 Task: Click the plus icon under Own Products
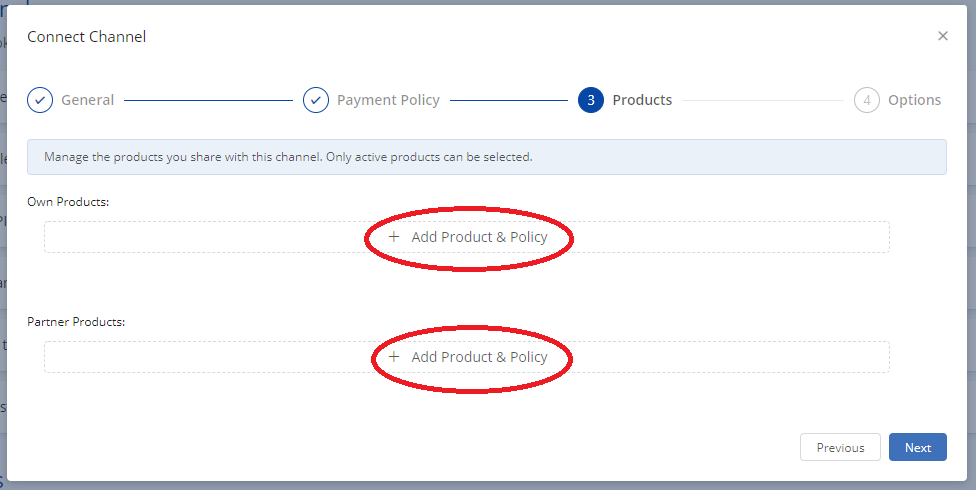click(394, 237)
